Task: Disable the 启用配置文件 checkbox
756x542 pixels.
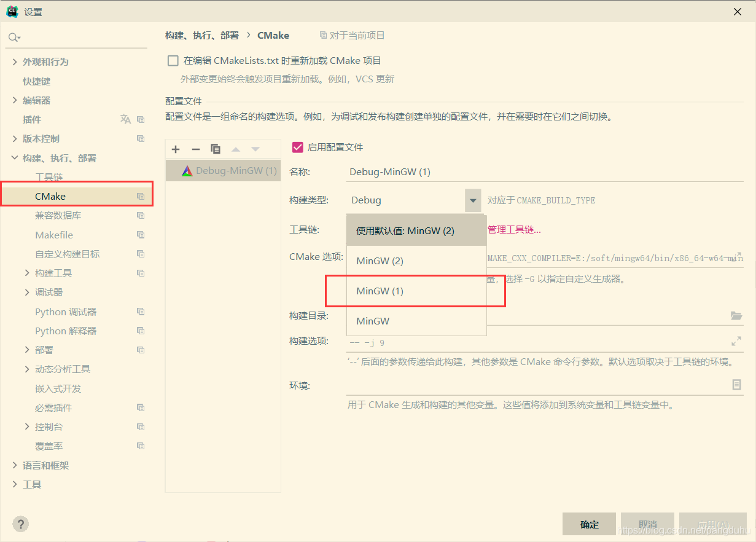Action: point(297,147)
